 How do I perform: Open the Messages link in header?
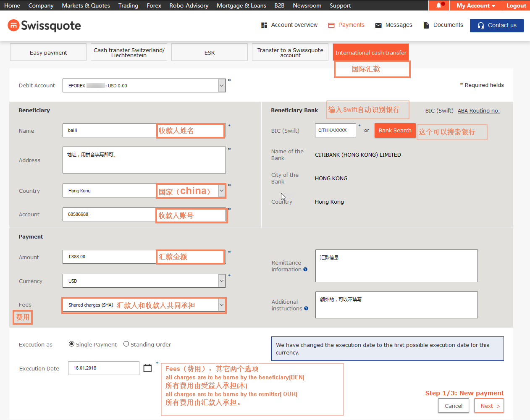point(399,25)
